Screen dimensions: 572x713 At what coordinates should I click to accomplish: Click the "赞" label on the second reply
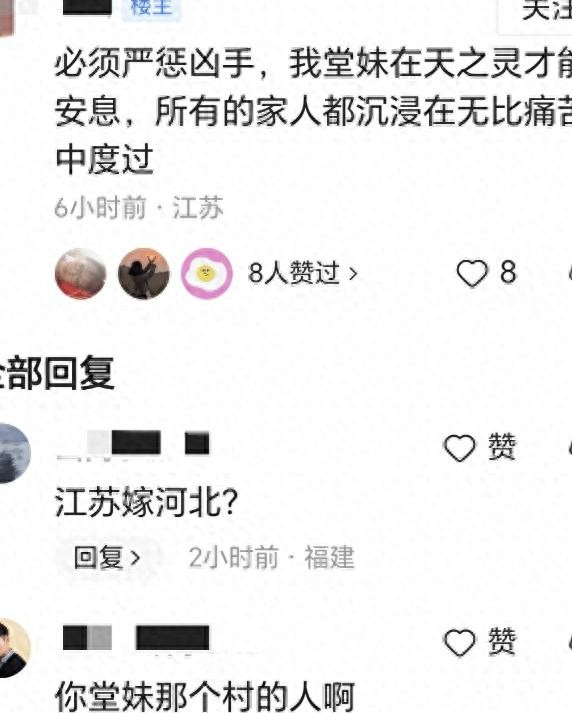(502, 641)
